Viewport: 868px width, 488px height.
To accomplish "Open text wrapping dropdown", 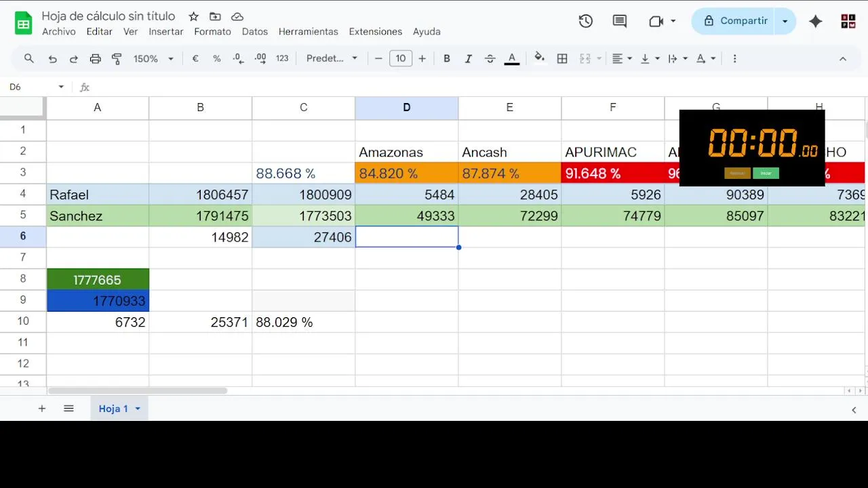I will [x=677, y=58].
